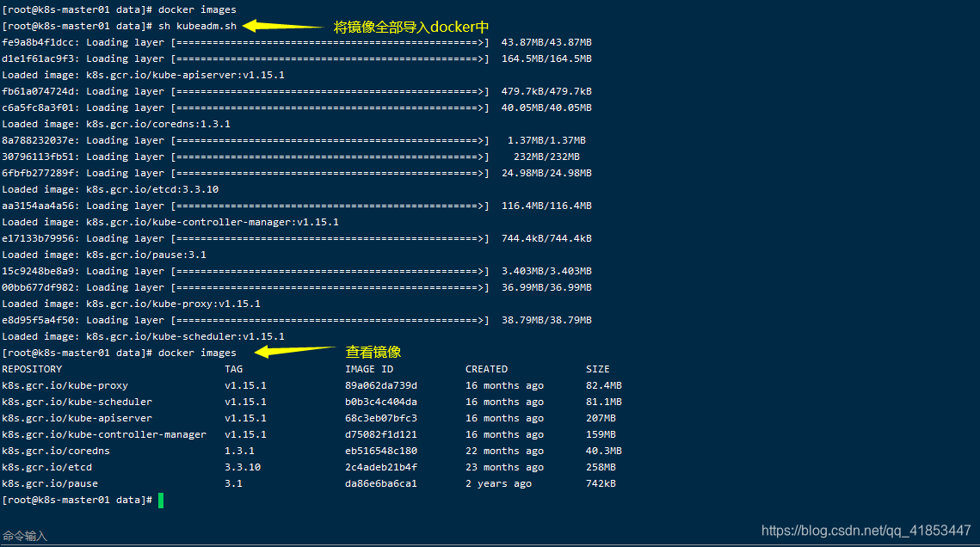Click the 164.5MB/164.5MB size value
Screen dimensions: 980x547
[546, 58]
